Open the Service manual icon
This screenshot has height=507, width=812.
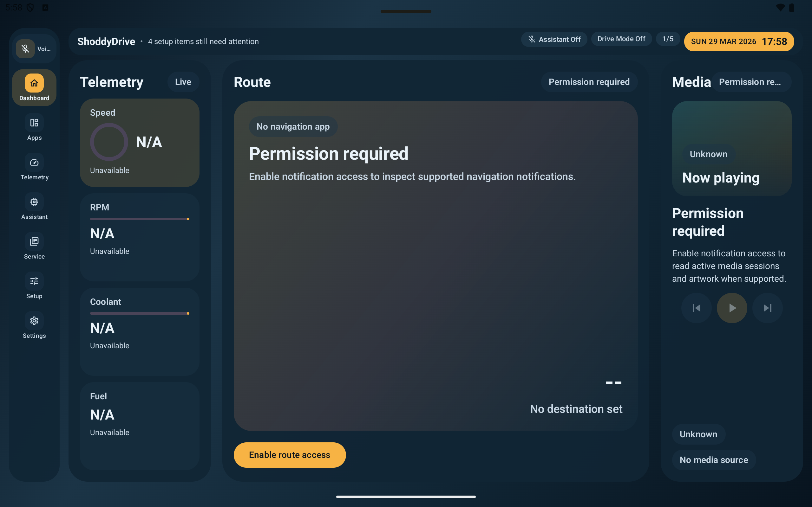pyautogui.click(x=34, y=241)
